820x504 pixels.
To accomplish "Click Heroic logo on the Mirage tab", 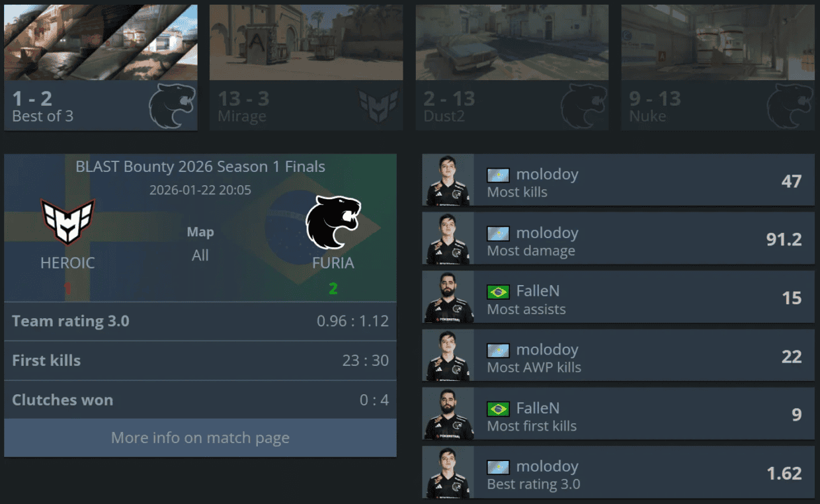I will 379,105.
